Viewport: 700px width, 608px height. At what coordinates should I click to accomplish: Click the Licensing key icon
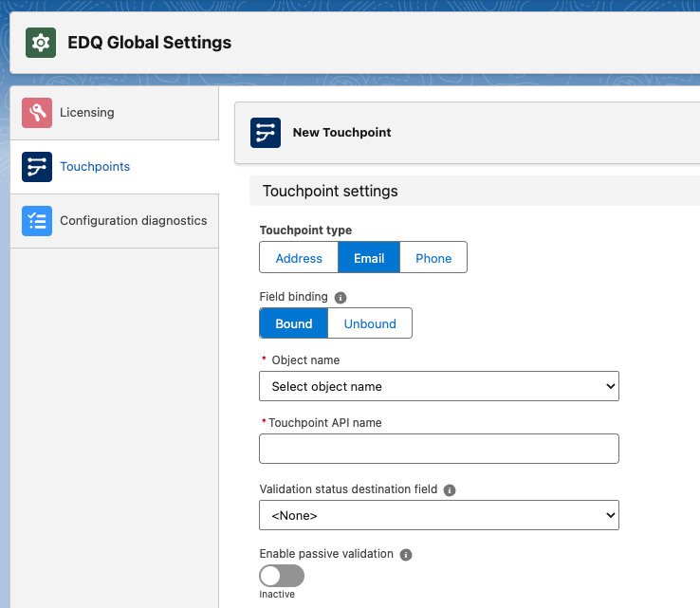point(37,113)
